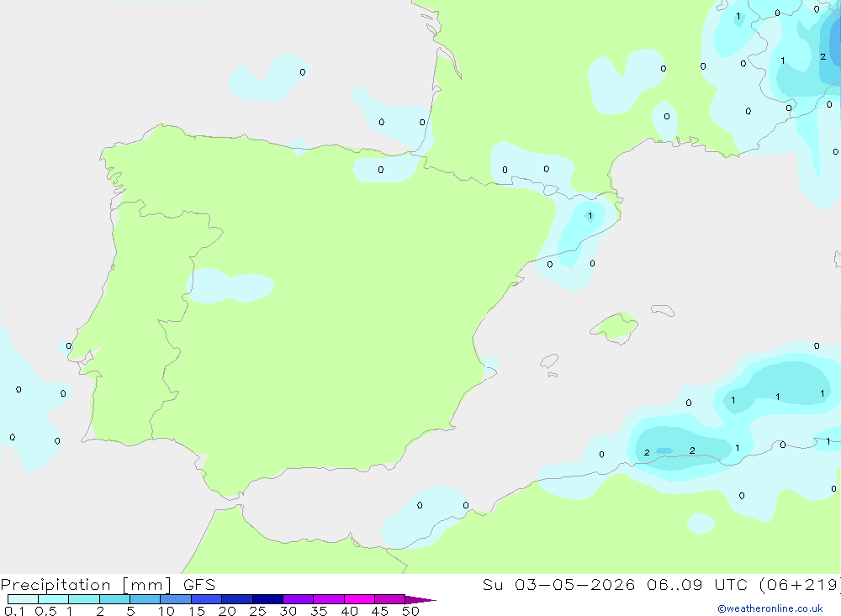Select the 2–5 mm legend color swatch
The image size is (841, 616).
pos(114,599)
